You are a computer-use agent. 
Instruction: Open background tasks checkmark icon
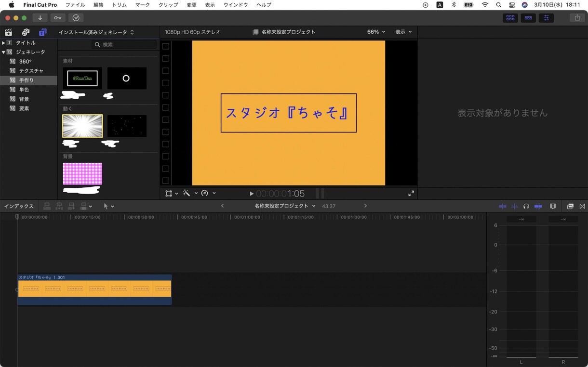pos(76,18)
